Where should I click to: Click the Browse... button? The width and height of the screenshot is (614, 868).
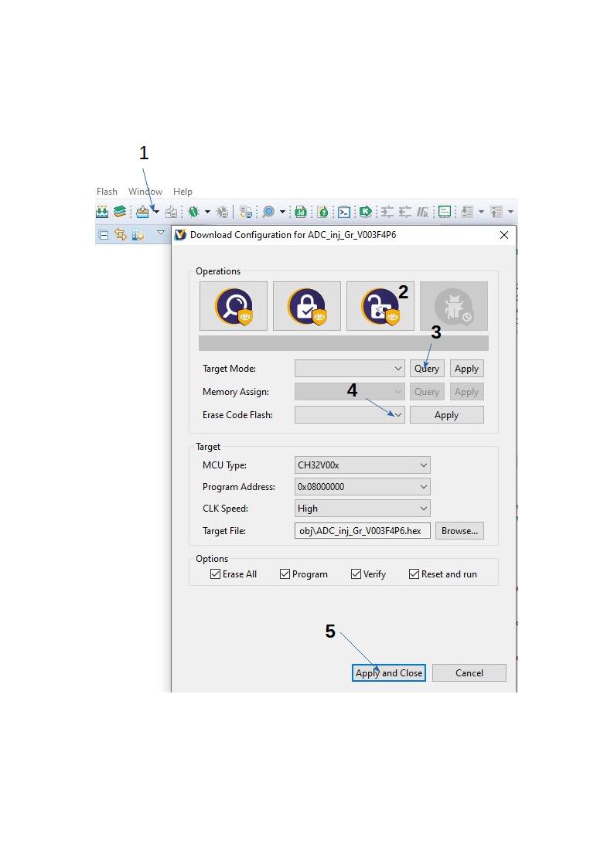pos(459,531)
